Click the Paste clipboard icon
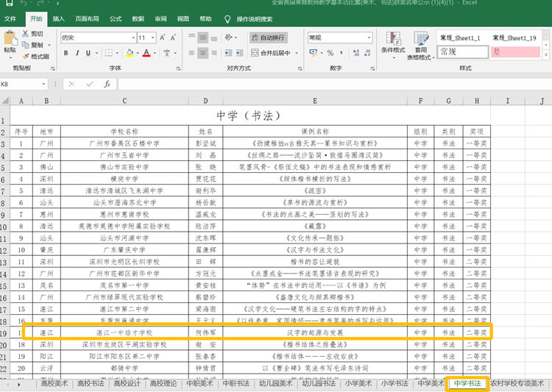 pos(10,38)
